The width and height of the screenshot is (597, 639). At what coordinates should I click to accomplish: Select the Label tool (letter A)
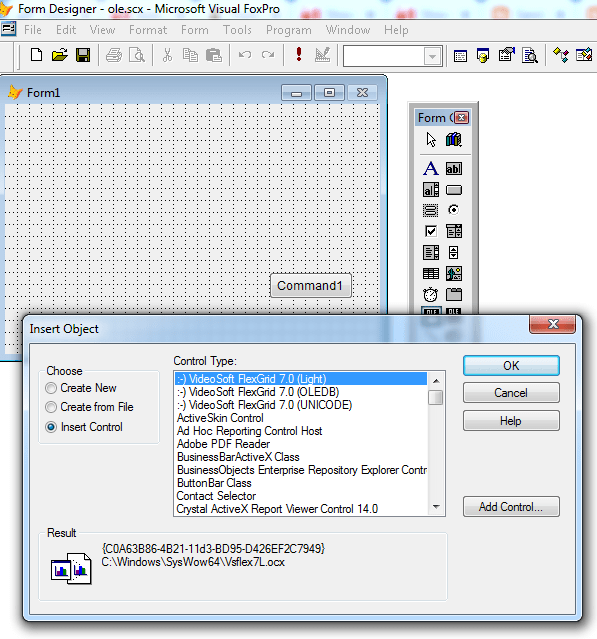(431, 168)
